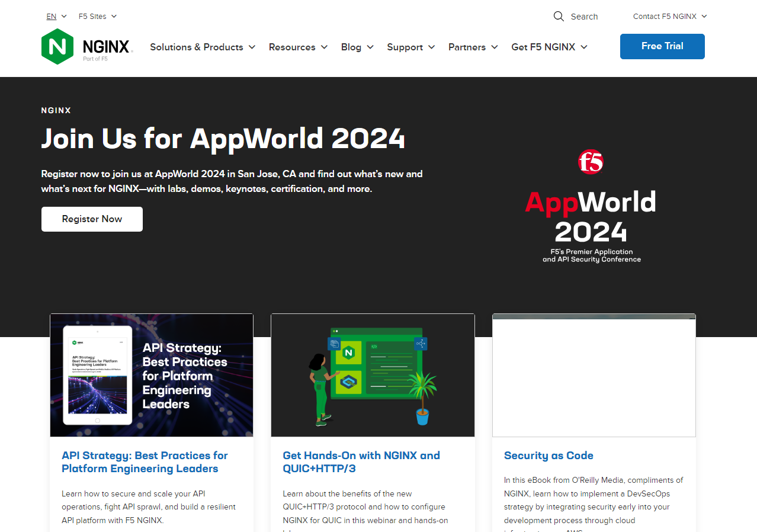The width and height of the screenshot is (757, 532).
Task: Open the API Strategy card thumbnail
Action: pos(152,375)
